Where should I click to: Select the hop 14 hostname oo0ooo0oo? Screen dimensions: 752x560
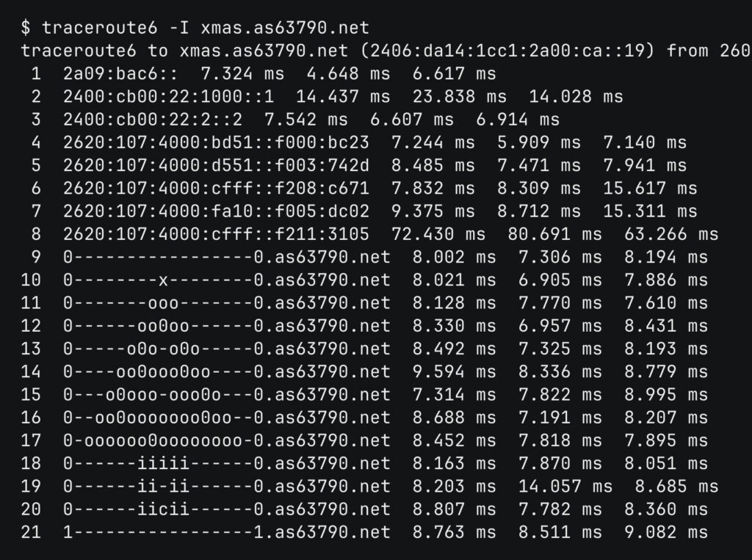coord(226,372)
